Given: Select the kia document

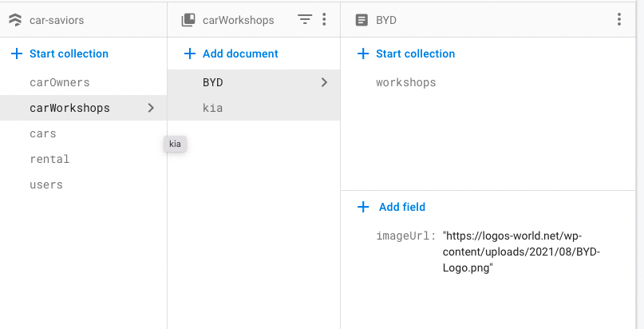Looking at the screenshot, I should pyautogui.click(x=212, y=108).
